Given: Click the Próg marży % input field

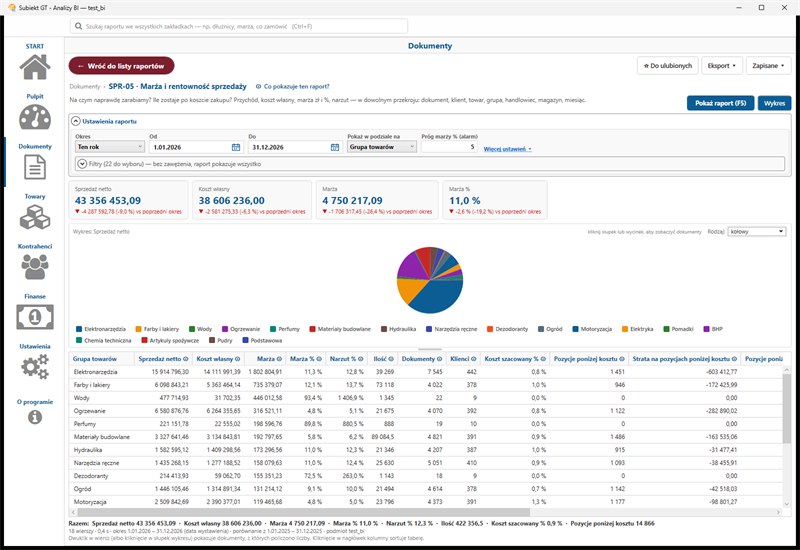Looking at the screenshot, I should click(x=449, y=147).
